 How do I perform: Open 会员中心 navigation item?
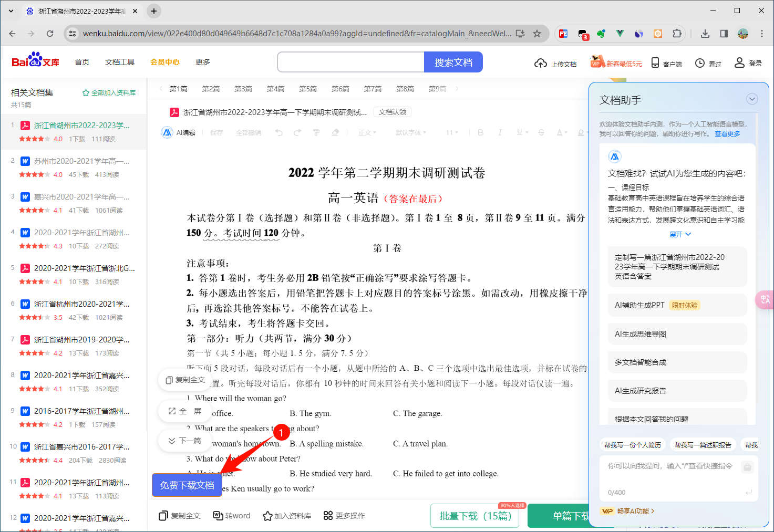tap(165, 62)
